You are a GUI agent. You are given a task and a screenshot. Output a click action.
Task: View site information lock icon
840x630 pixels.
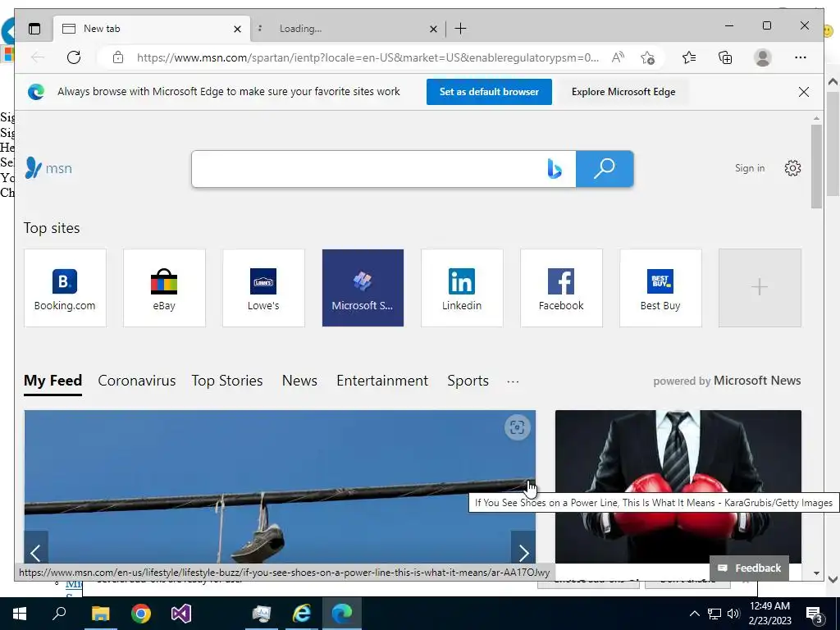(118, 57)
